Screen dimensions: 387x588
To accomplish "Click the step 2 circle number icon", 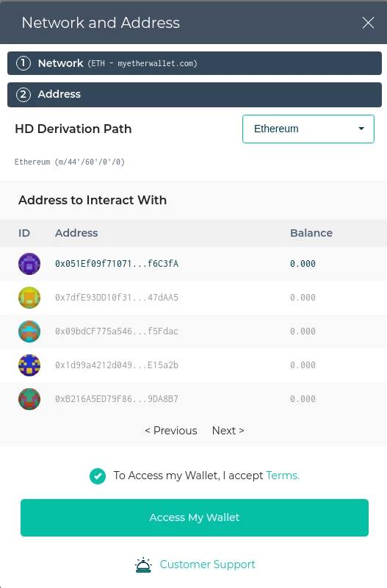I will (x=23, y=94).
